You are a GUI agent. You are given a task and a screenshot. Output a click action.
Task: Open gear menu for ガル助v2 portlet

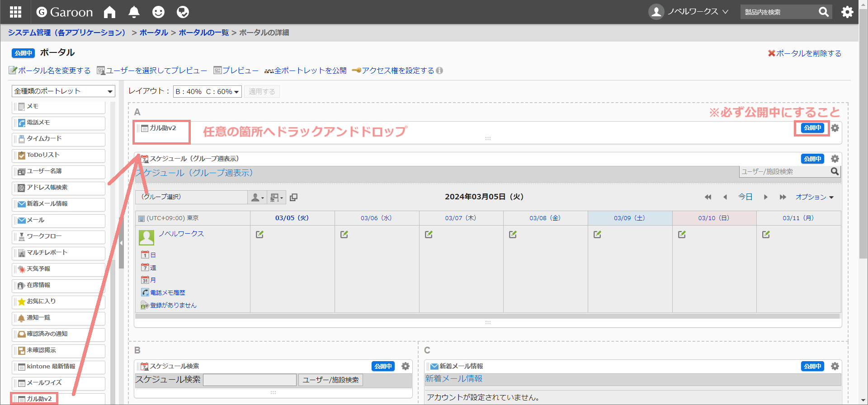coord(835,128)
